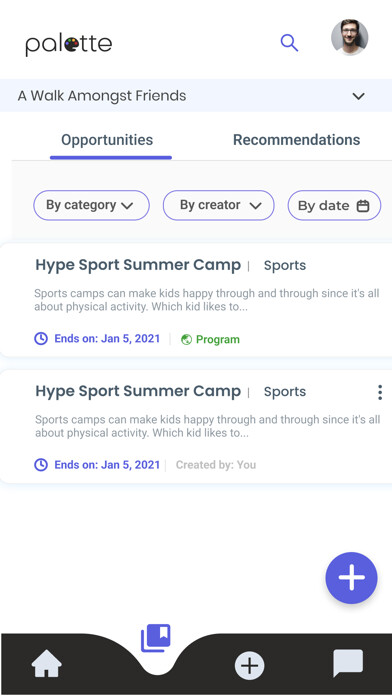
Task: Click the palette logo
Action: 68,45
